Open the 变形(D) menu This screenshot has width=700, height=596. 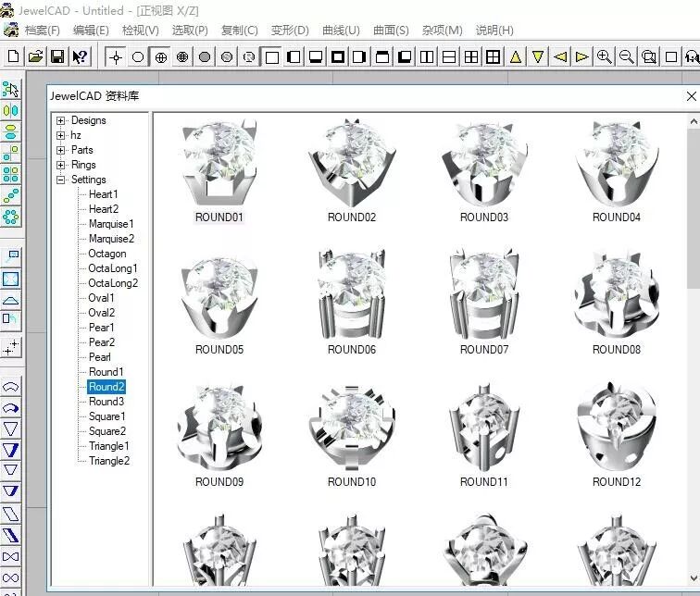click(x=290, y=31)
